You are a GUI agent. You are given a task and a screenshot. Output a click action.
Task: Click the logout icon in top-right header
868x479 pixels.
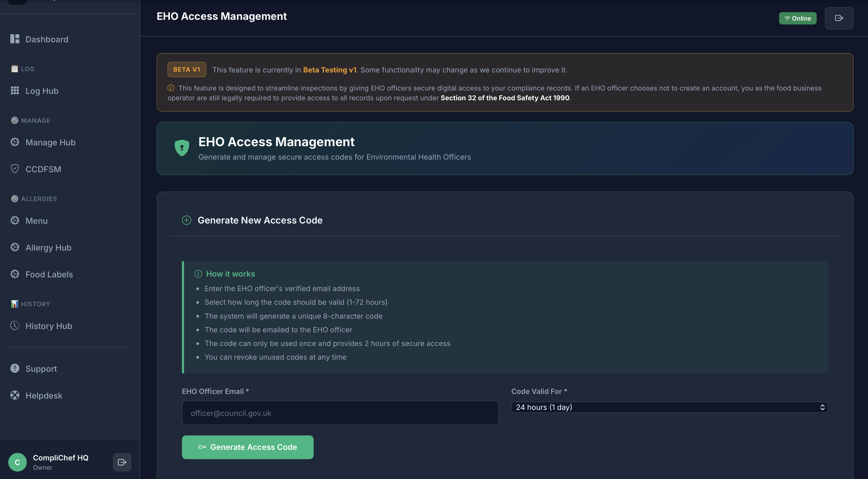839,18
